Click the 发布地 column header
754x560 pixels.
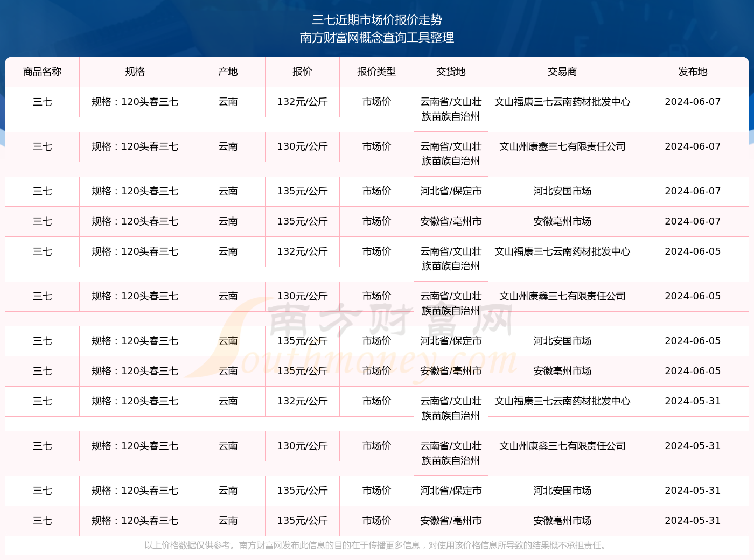pos(693,72)
